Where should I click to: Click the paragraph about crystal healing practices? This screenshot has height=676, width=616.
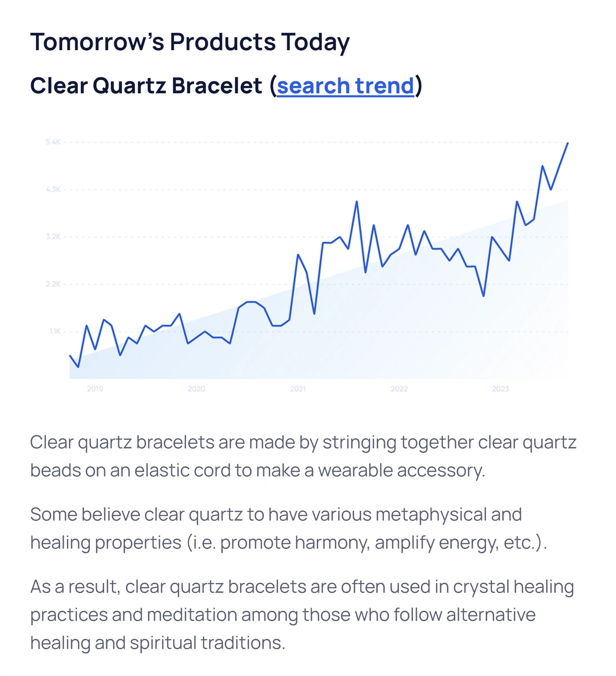[x=302, y=614]
